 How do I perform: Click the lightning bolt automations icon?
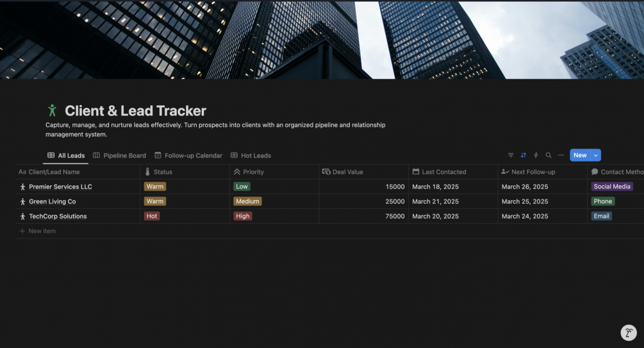[x=536, y=155]
